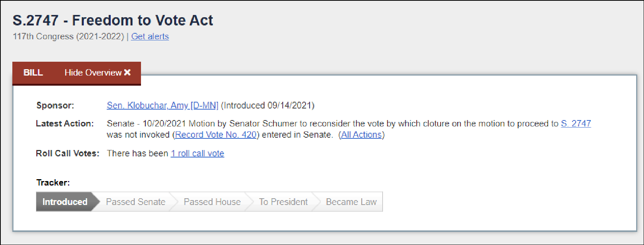This screenshot has height=245, width=644.
Task: Select the Passed Senate tracker stage
Action: [135, 202]
